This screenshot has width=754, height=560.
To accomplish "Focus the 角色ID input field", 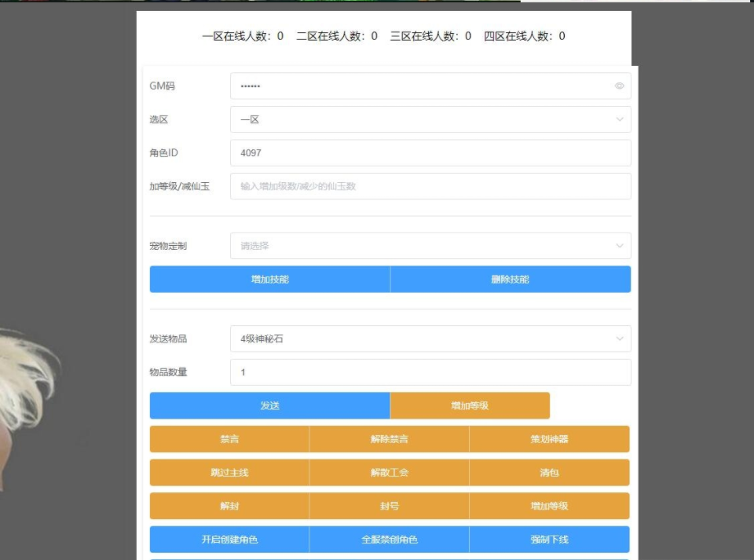I will coord(430,153).
